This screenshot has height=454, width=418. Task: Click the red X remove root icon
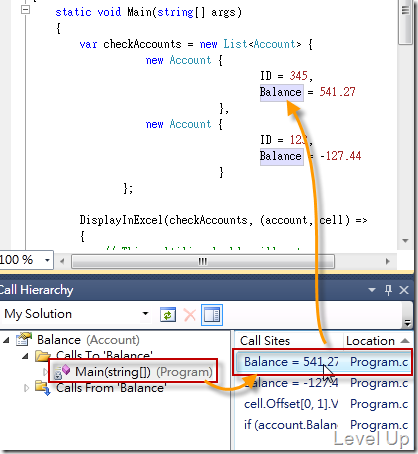pos(190,314)
